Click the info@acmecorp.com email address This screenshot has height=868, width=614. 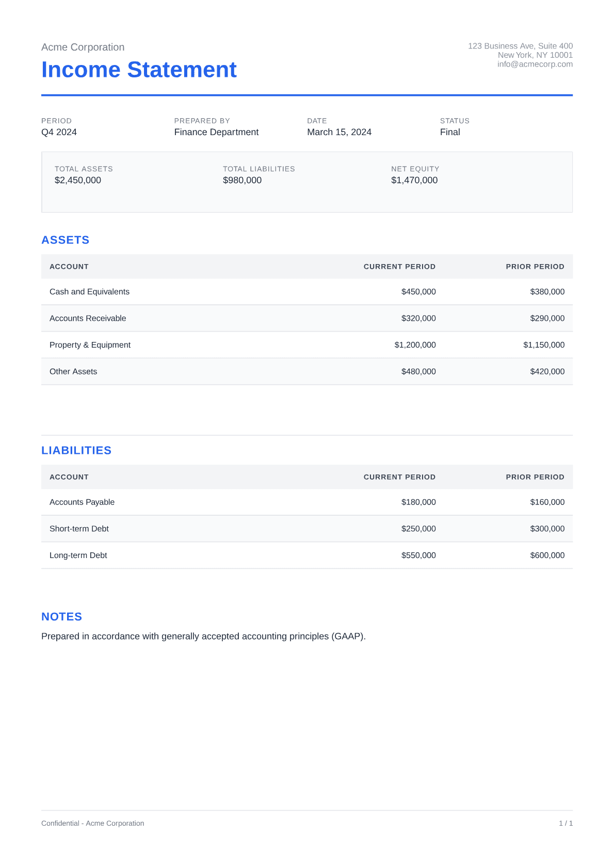click(x=535, y=64)
